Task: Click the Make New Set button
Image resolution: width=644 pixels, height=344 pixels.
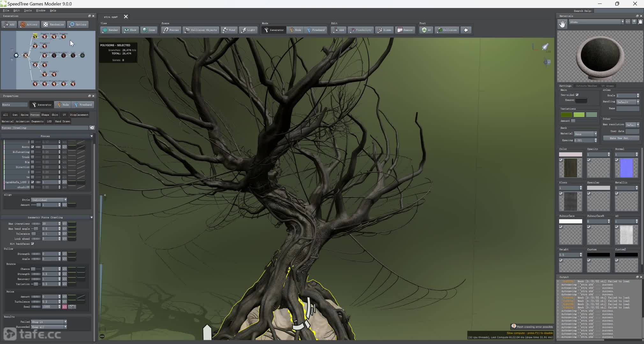Action: click(x=621, y=138)
